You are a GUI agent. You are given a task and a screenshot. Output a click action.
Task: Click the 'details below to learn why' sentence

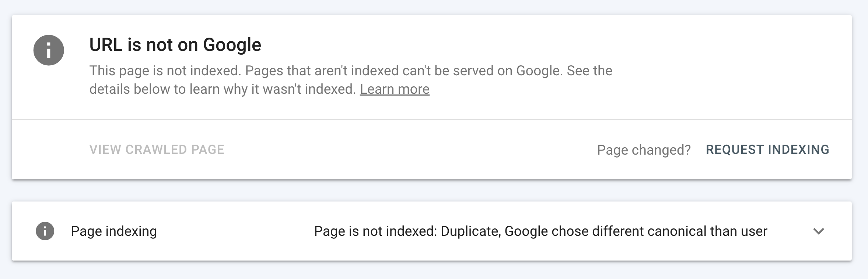pyautogui.click(x=223, y=89)
